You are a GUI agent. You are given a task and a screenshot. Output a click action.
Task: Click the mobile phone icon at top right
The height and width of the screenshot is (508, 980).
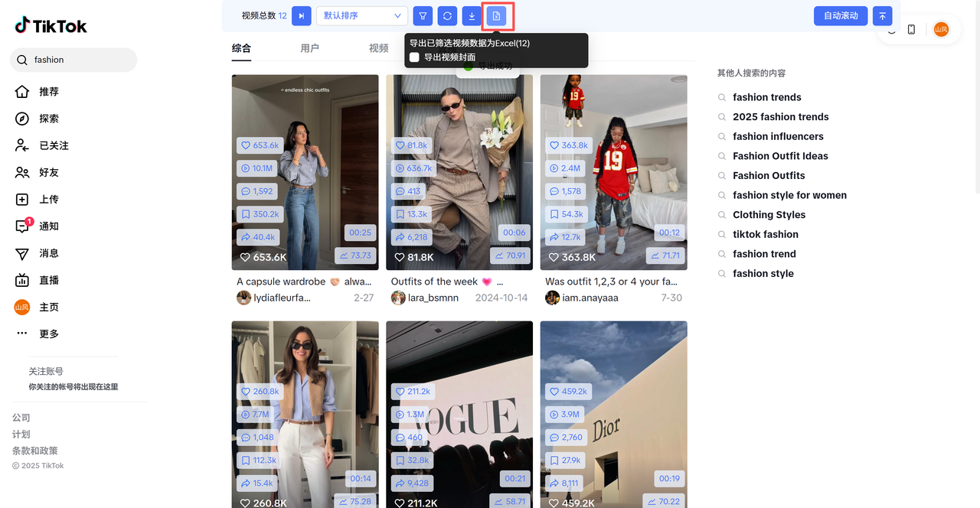[x=911, y=30]
